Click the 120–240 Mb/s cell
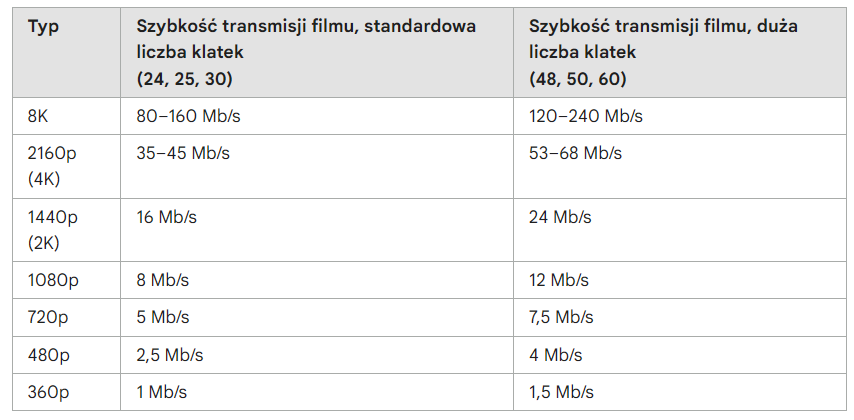Viewport: 854px width, 420px height. click(x=586, y=116)
